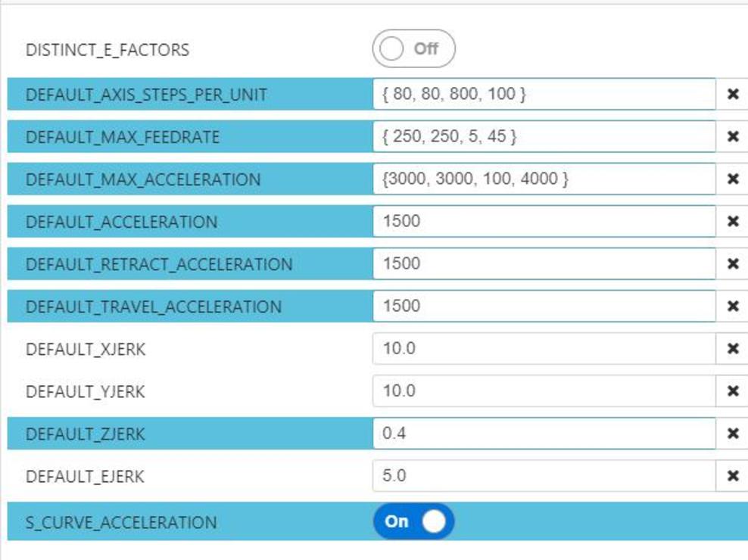Click the DEFAULT_XJERK 10.0 input

point(544,349)
